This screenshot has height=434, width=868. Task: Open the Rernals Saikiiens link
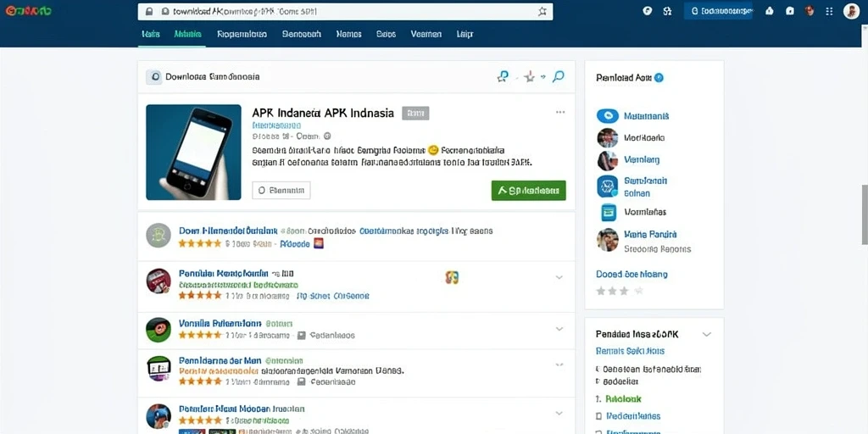630,351
